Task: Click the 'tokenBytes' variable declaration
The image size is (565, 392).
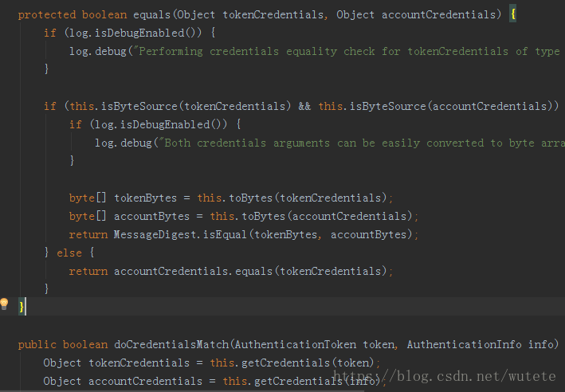Action: 146,198
